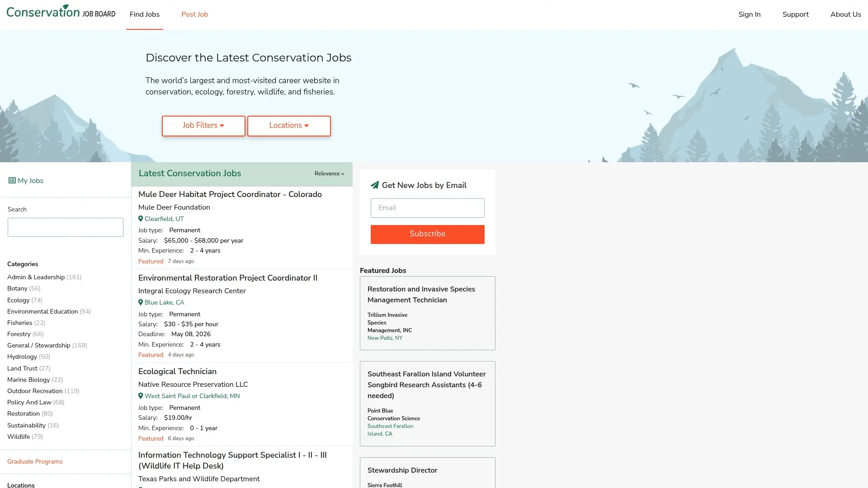868x488 pixels.
Task: Click the map pin icon beside Clearfield, UT
Action: pyautogui.click(x=141, y=219)
